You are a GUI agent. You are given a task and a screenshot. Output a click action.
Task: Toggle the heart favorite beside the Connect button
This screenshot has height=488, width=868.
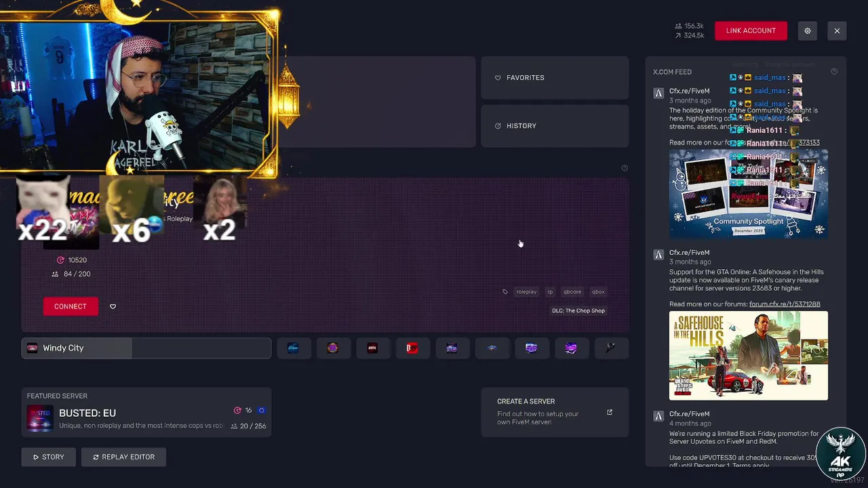pos(113,306)
